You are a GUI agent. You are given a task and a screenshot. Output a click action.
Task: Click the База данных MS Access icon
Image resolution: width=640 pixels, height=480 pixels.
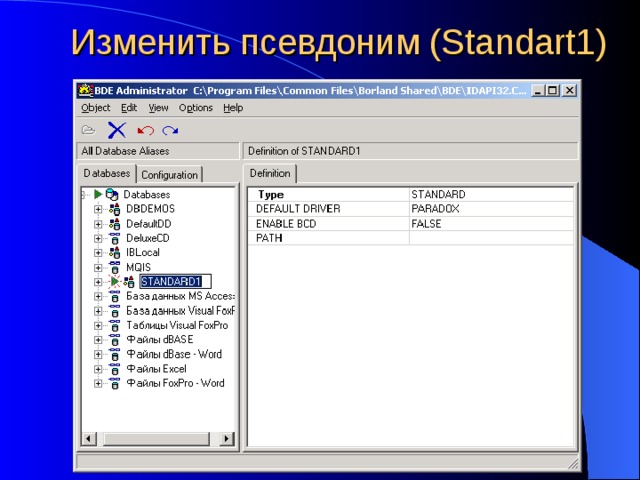(x=115, y=296)
